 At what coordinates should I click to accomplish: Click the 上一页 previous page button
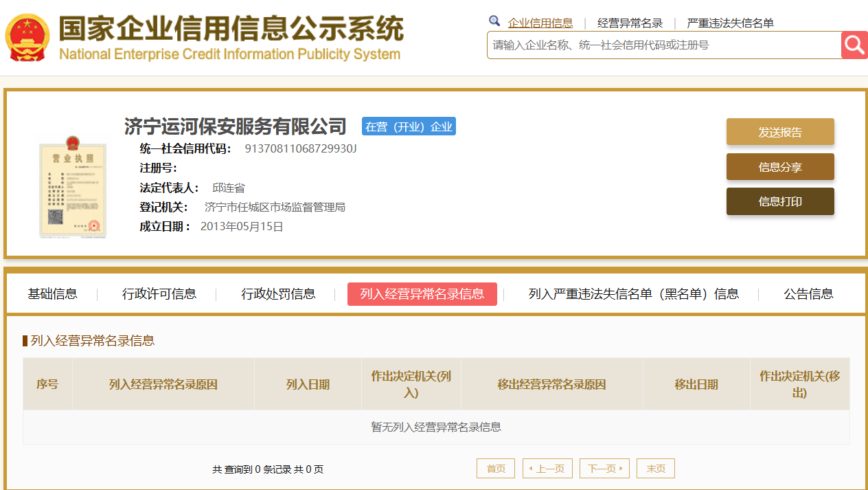pyautogui.click(x=547, y=469)
